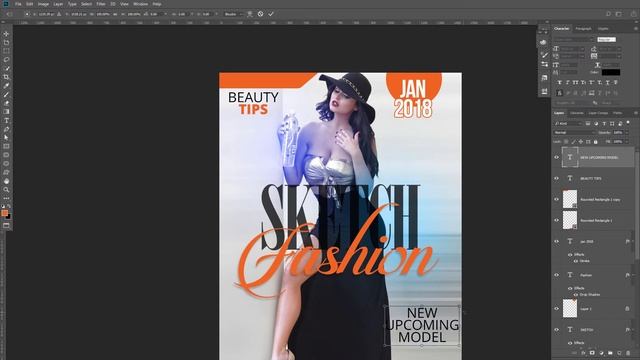Hide the SKETCH text layer
The image size is (640, 360).
[556, 330]
